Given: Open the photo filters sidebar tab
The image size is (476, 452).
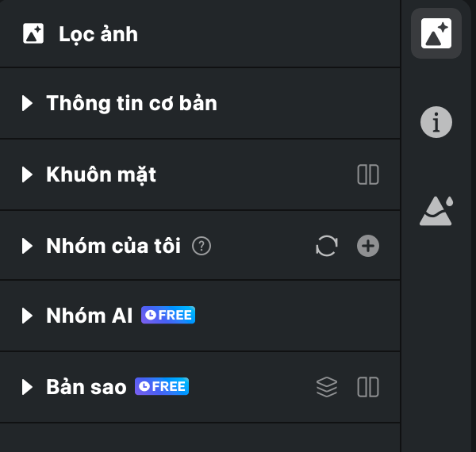Looking at the screenshot, I should [x=436, y=33].
